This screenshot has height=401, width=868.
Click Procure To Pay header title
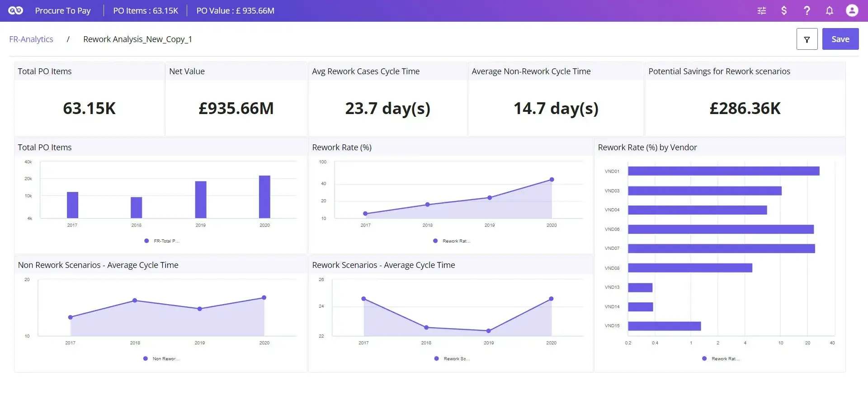(x=63, y=10)
